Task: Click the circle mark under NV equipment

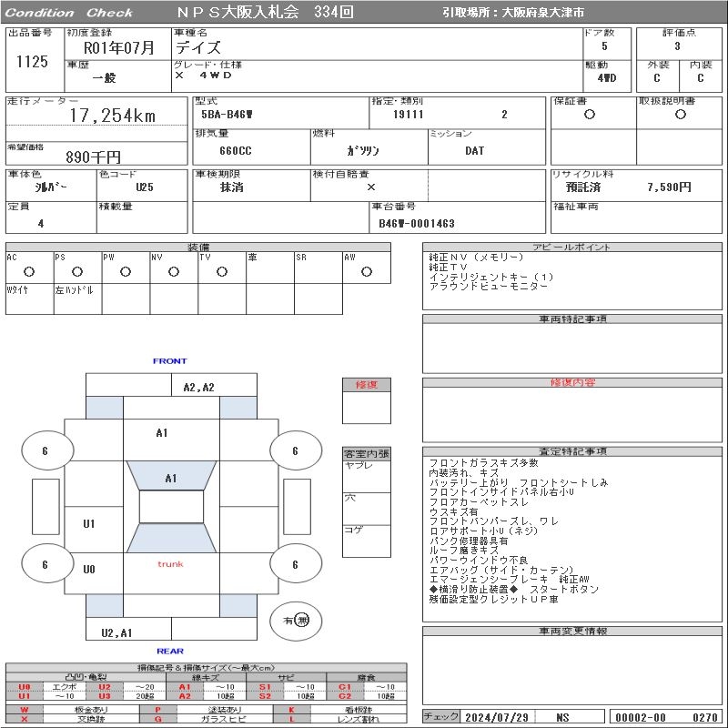Action: pyautogui.click(x=174, y=271)
